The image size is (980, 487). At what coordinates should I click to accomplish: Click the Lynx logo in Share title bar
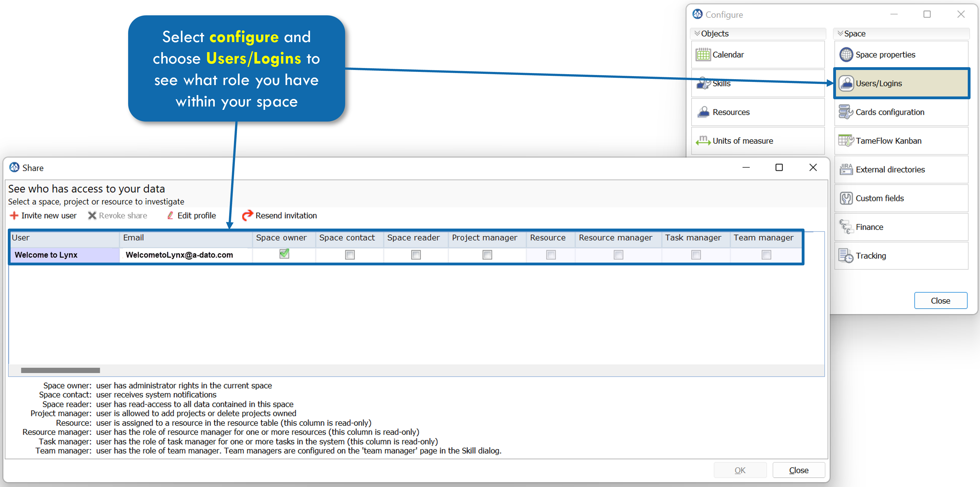(14, 168)
